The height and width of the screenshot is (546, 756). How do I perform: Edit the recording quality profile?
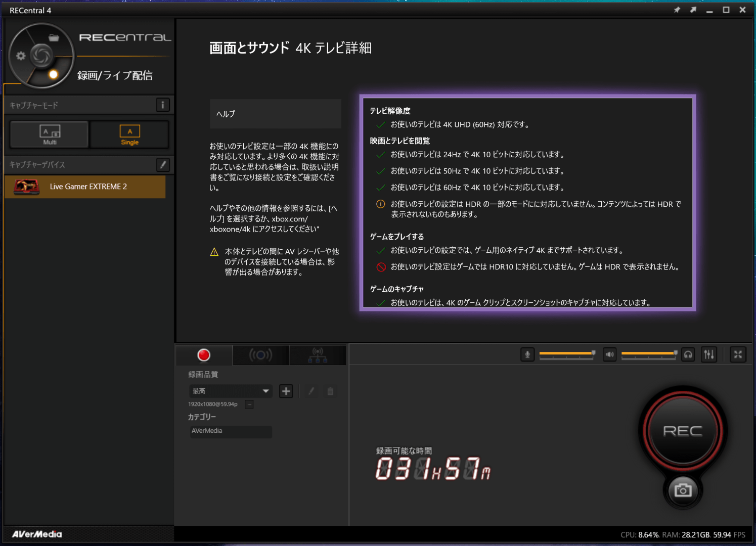pyautogui.click(x=312, y=391)
